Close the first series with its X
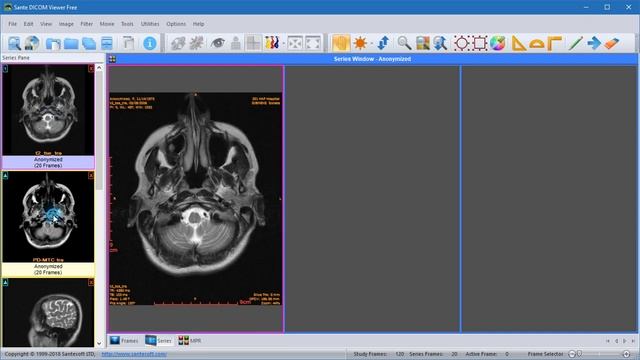 point(91,69)
